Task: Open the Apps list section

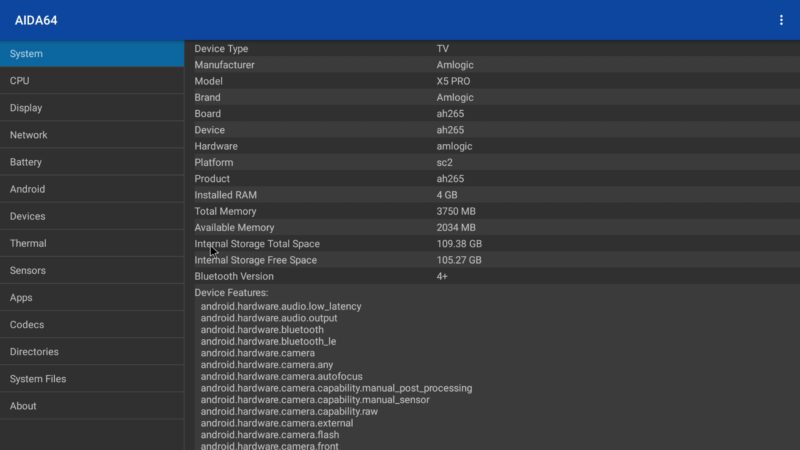Action: tap(92, 297)
